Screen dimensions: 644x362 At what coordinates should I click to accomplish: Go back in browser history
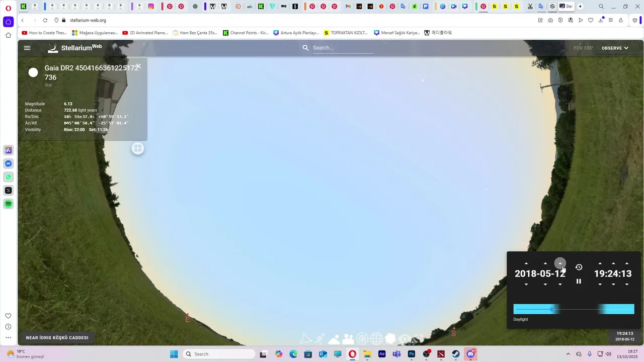23,20
